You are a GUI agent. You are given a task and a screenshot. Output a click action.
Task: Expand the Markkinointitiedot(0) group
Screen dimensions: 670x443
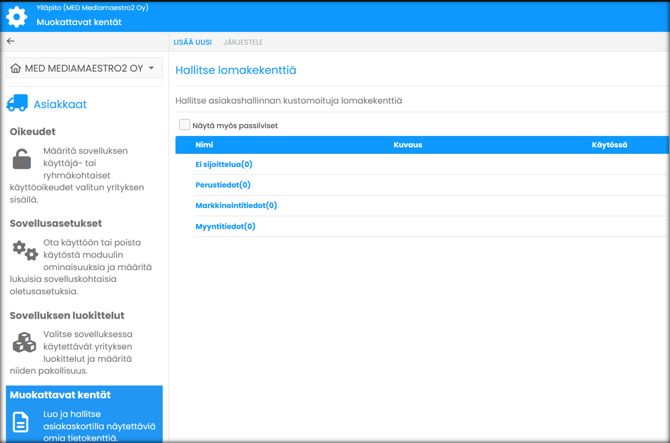pyautogui.click(x=236, y=205)
